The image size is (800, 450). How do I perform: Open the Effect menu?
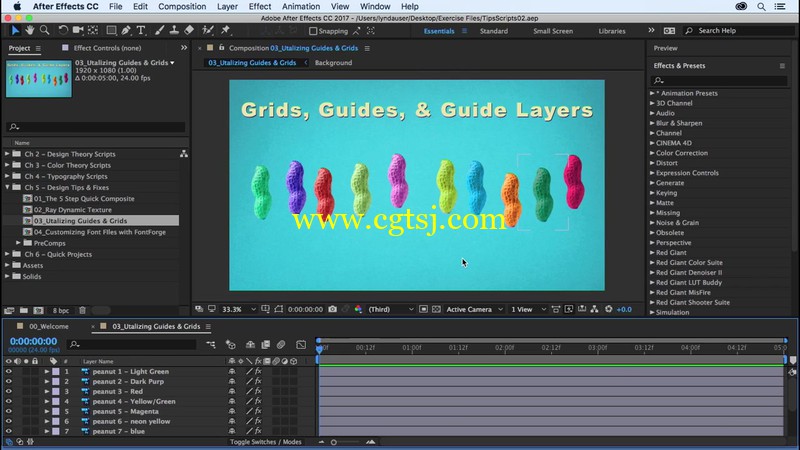tap(260, 7)
